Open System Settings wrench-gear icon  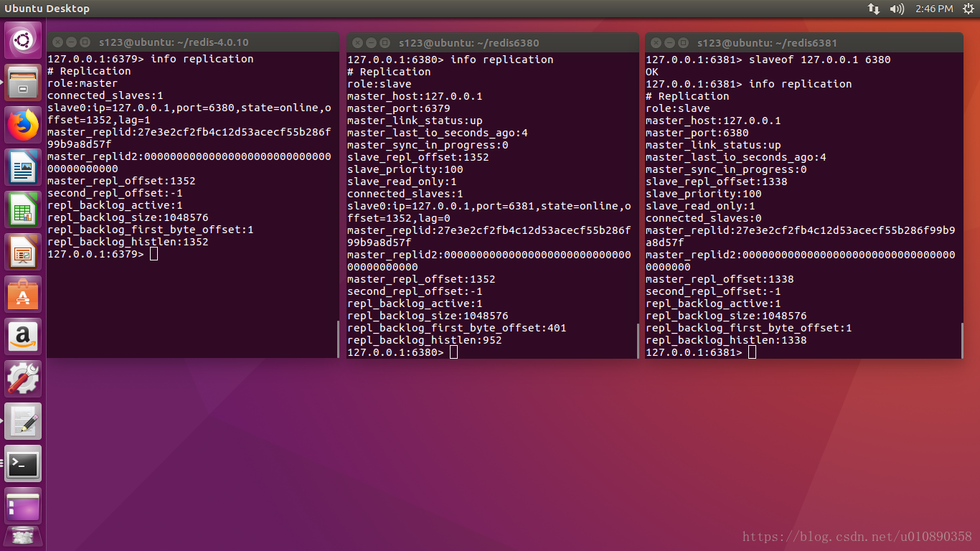23,379
